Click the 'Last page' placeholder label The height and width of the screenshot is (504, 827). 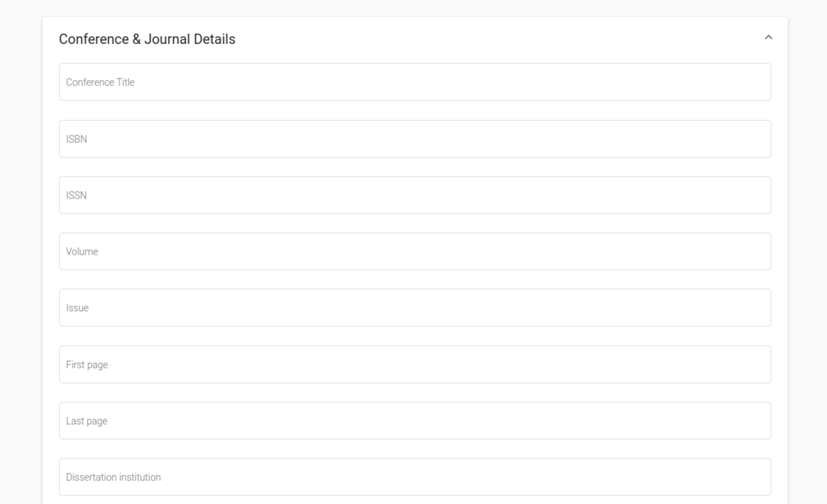[x=86, y=421]
